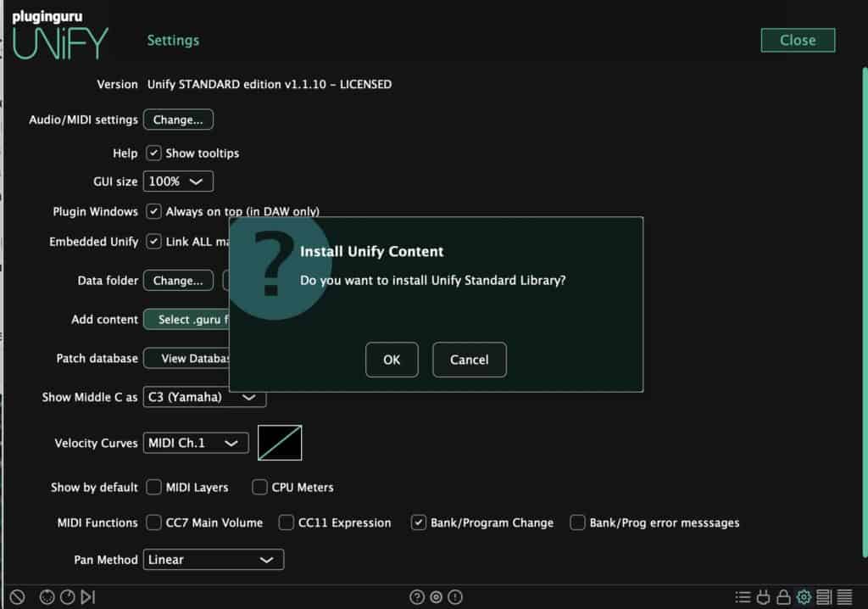This screenshot has width=868, height=609.
Task: Enable Bank/Prog error messages checkbox
Action: (577, 522)
